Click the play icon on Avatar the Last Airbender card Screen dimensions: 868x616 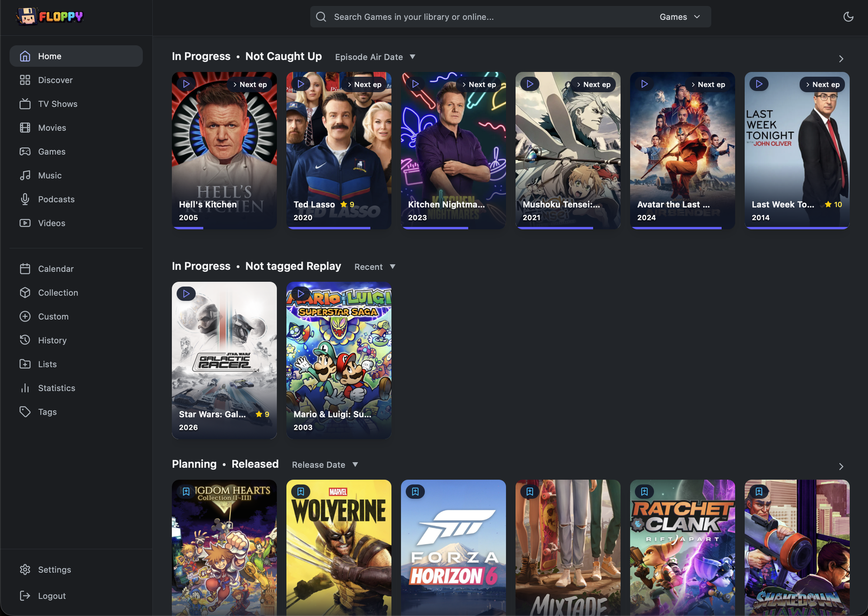[644, 84]
